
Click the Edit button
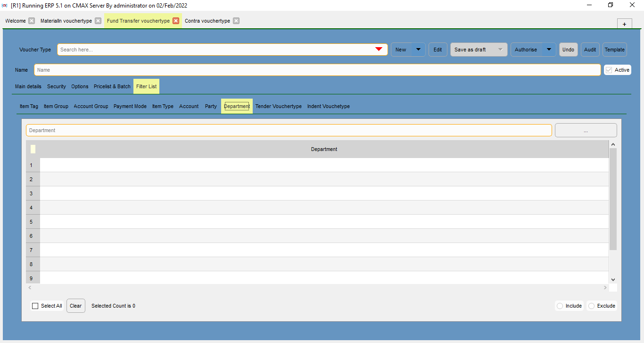(x=438, y=50)
